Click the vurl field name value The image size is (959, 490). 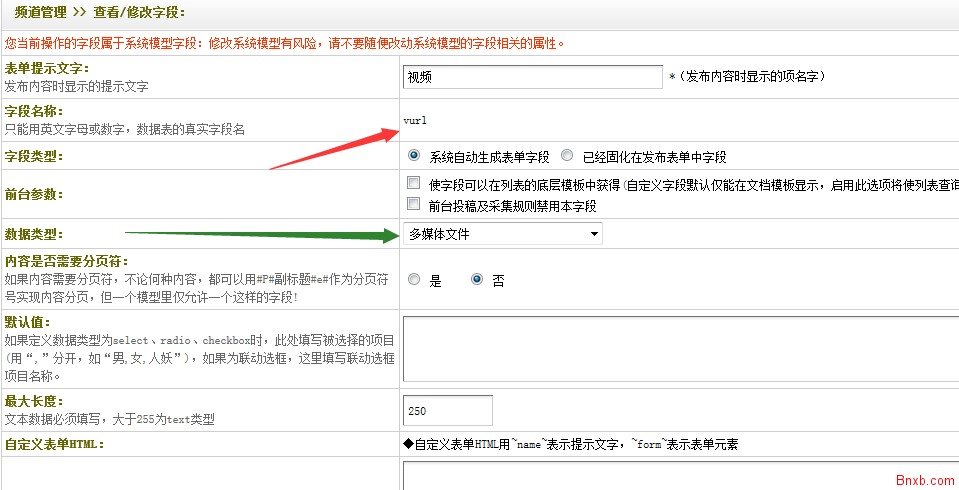coord(415,120)
